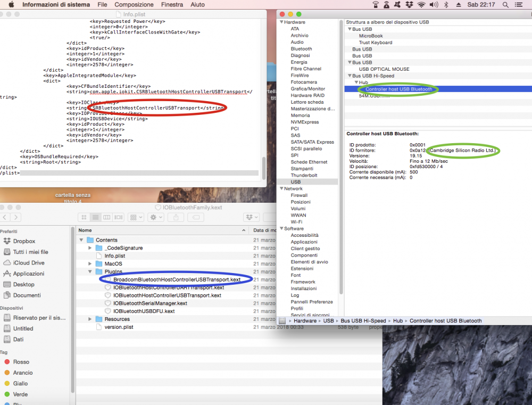Collapse the Hub node
This screenshot has height=405, width=532.
coord(356,82)
